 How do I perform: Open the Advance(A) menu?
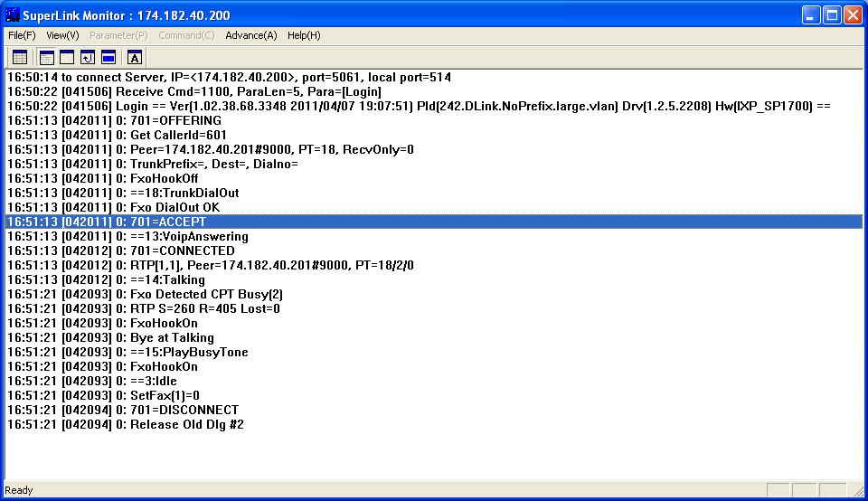(x=250, y=35)
